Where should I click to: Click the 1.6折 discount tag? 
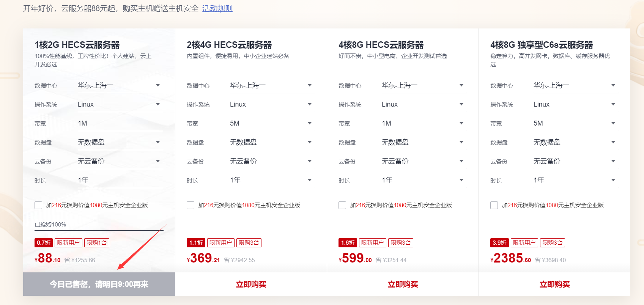pos(348,243)
